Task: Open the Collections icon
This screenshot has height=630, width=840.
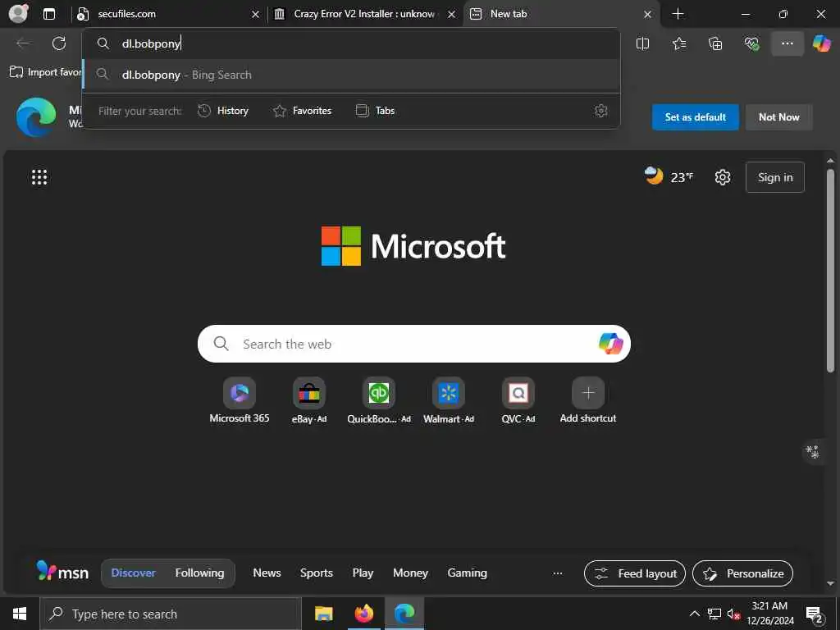Action: coord(715,43)
